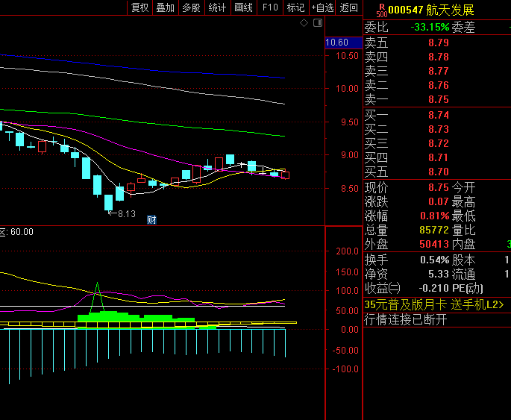
Task: Select the 多股 multi-stock view
Action: pyautogui.click(x=191, y=7)
